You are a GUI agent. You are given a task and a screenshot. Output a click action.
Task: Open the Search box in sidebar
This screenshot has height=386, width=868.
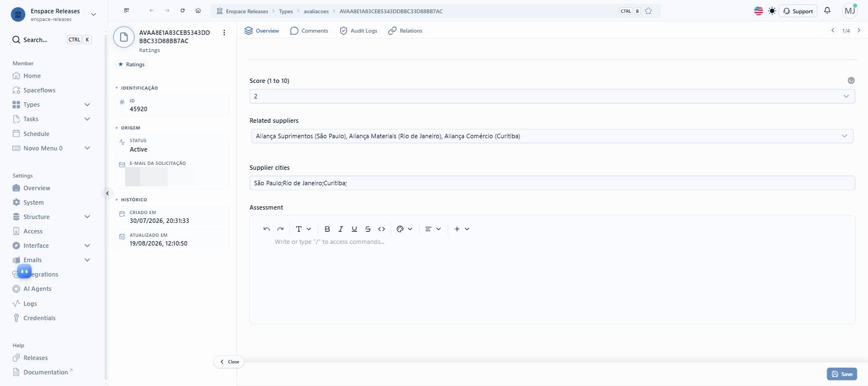pos(52,40)
